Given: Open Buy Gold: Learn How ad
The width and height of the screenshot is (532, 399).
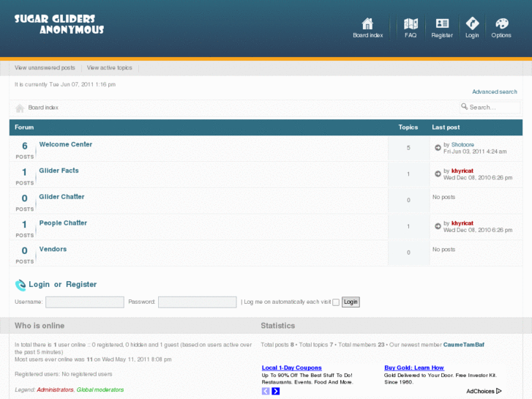Looking at the screenshot, I should [414, 368].
